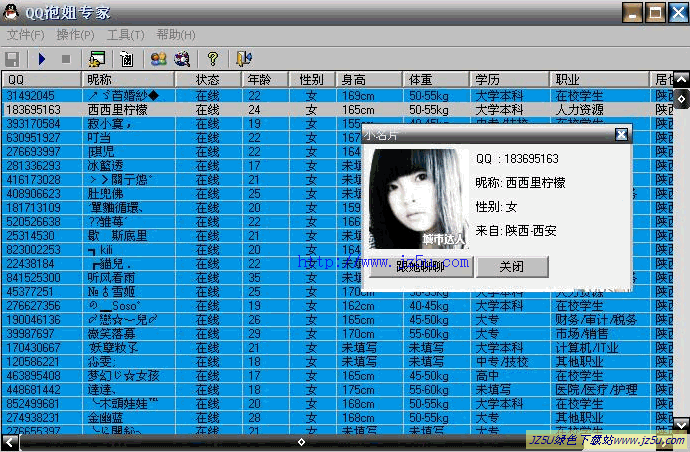Select the row nicknamed 叮当
Screen dimensions: 690x452
[x=338, y=138]
